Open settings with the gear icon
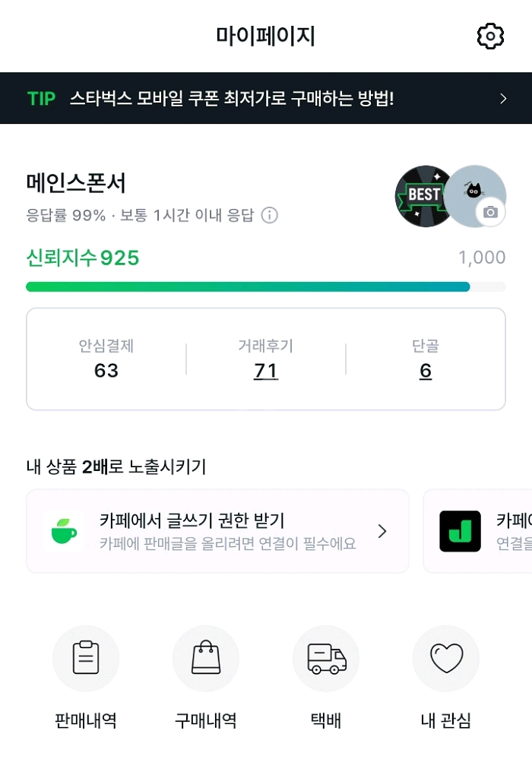532x778 pixels. [x=490, y=36]
